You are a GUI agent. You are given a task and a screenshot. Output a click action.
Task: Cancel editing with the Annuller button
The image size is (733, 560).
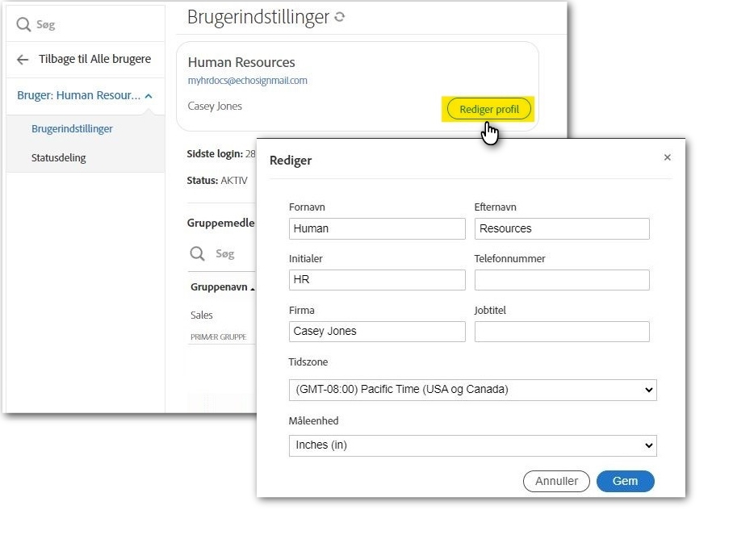tap(556, 481)
